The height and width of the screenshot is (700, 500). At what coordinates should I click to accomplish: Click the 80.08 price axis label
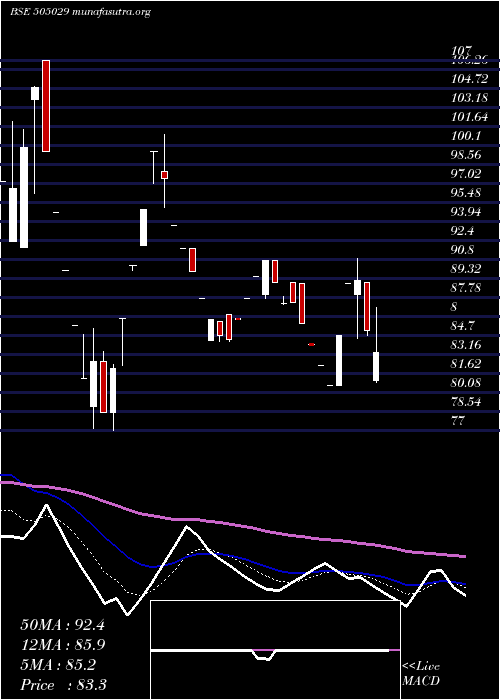pyautogui.click(x=467, y=383)
